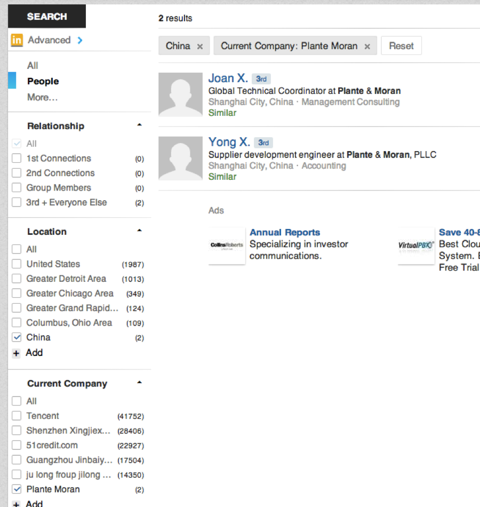Check the 2nd Connections checkbox

pyautogui.click(x=16, y=173)
